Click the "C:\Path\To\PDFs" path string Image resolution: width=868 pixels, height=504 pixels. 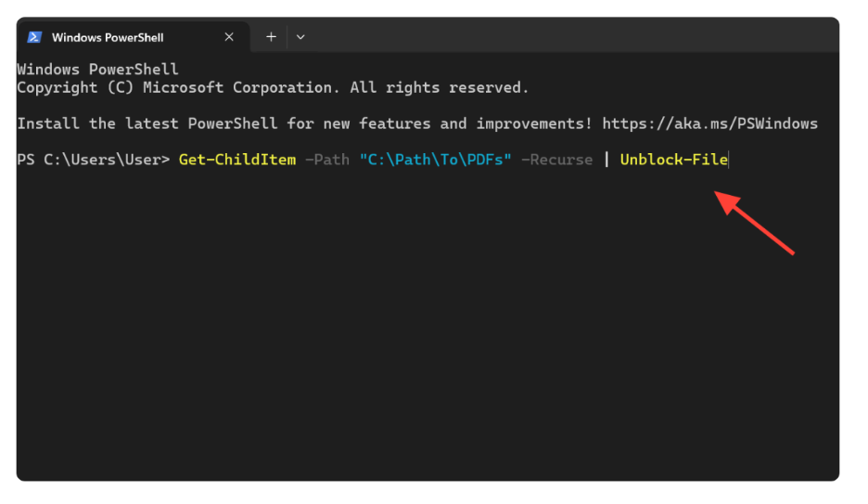point(436,160)
